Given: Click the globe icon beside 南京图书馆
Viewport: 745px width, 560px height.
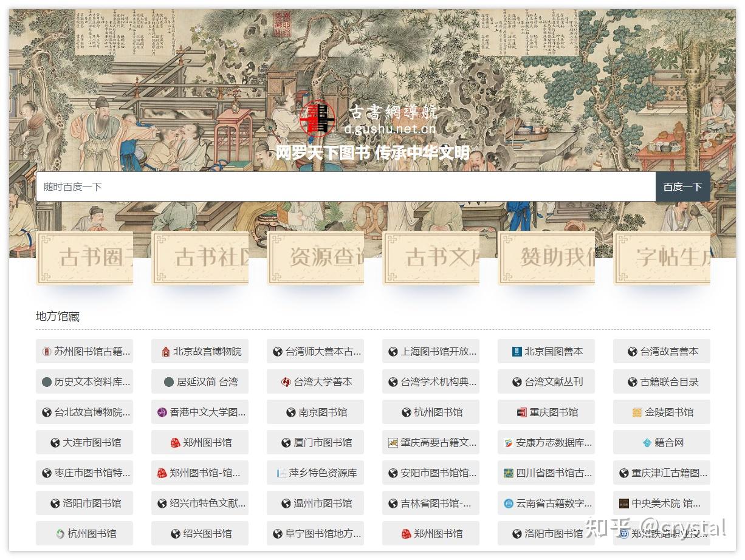Looking at the screenshot, I should 291,412.
